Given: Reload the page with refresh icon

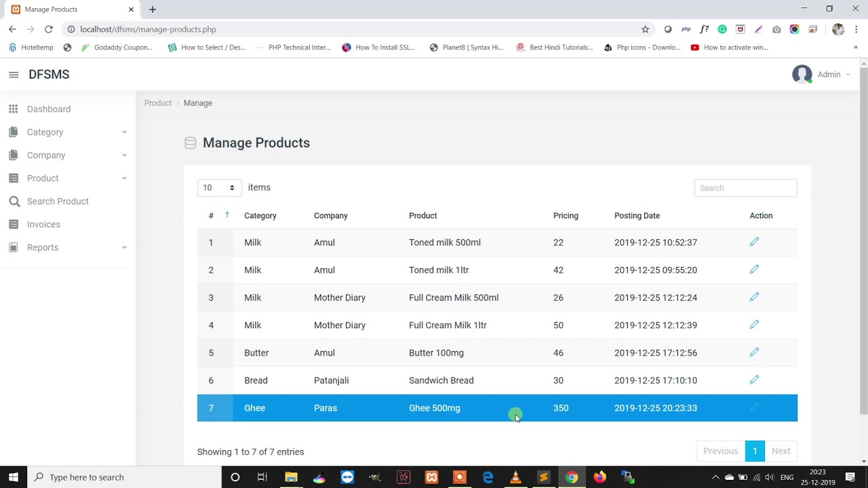Looking at the screenshot, I should [x=49, y=29].
